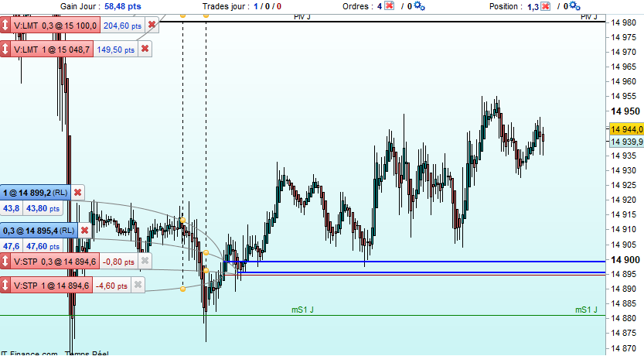Screen dimensions: 644x356
Task: Select the V:STP 1 @ 14 894,6 label
Action: 51,286
